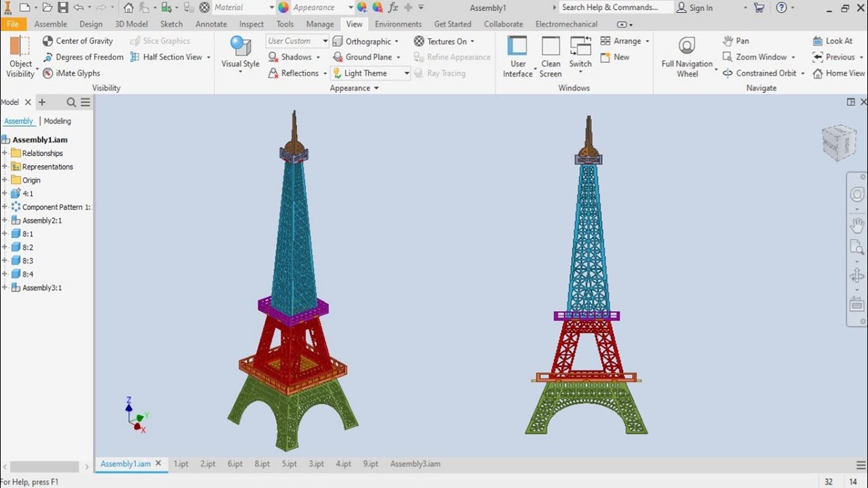Click the Look At tool
The image size is (868, 488).
point(832,41)
